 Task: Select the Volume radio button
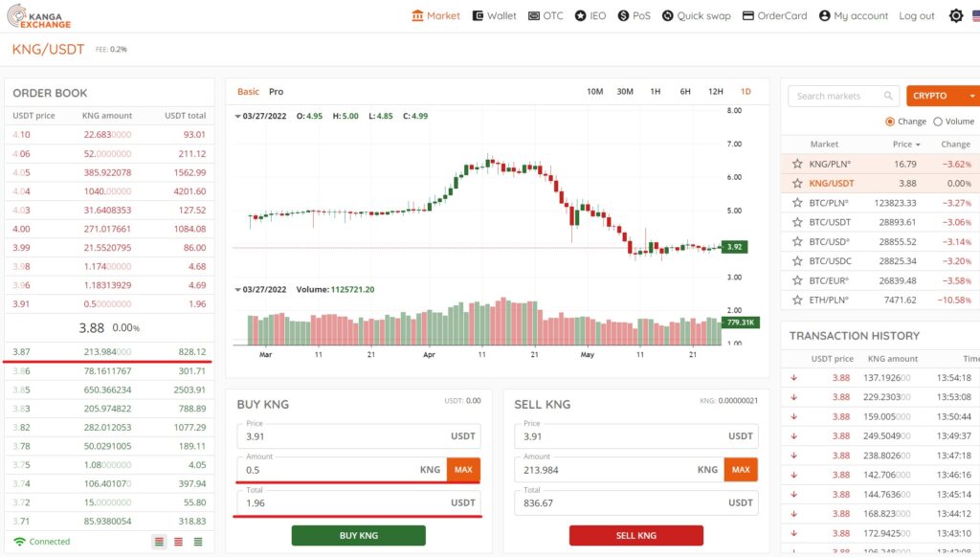(938, 122)
